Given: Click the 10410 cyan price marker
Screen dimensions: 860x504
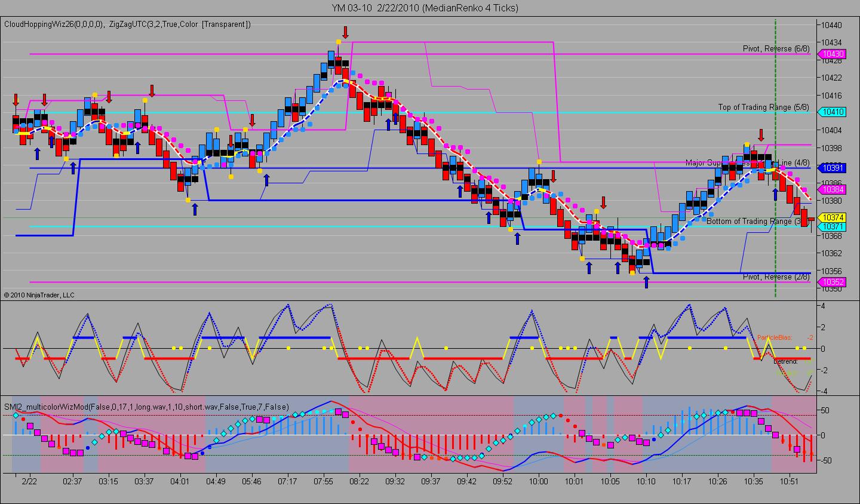Looking at the screenshot, I should click(x=832, y=112).
